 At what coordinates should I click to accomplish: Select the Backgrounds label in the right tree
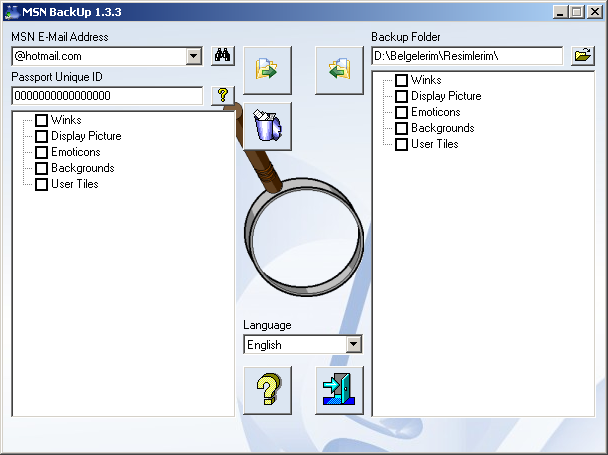[x=442, y=128]
